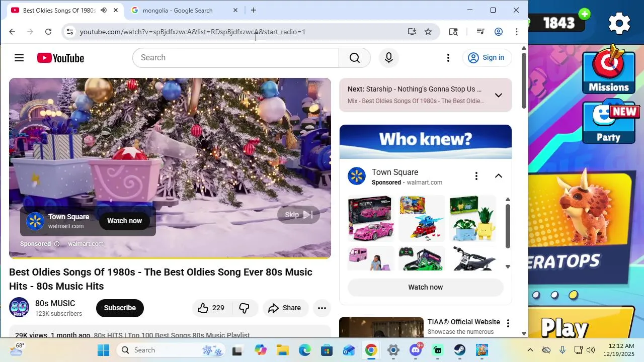
Task: Subscribe to 80s MUSIC channel
Action: [x=120, y=308]
